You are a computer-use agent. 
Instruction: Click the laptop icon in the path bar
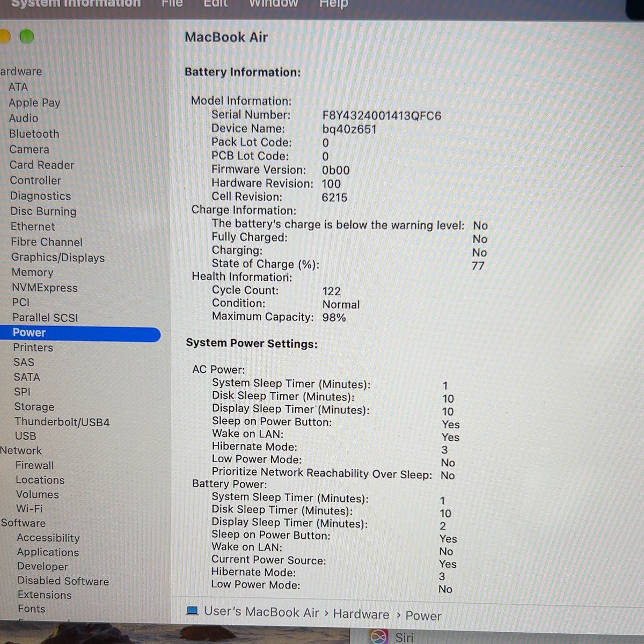pyautogui.click(x=192, y=611)
